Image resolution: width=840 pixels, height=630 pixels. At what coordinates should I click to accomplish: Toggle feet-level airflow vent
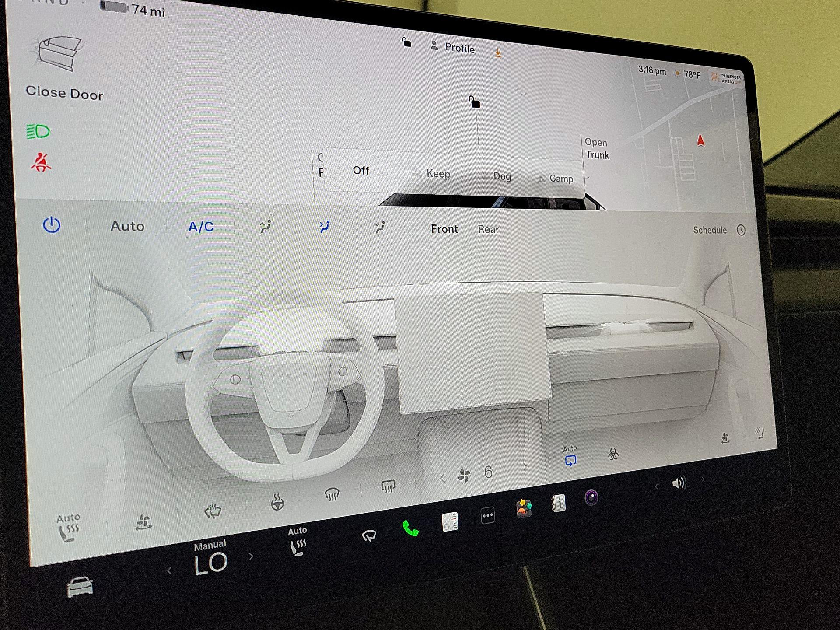[x=380, y=227]
